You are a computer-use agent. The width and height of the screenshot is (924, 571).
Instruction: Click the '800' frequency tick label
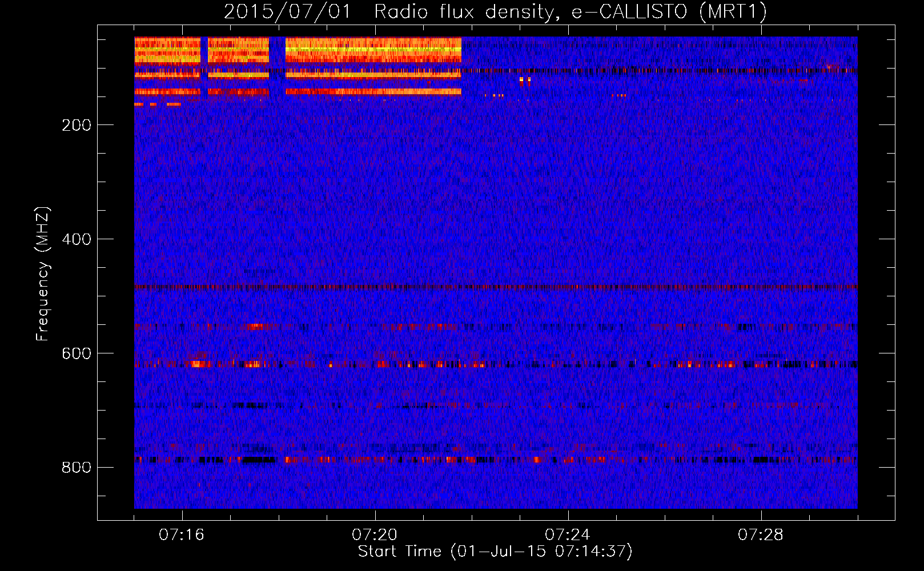(x=77, y=468)
